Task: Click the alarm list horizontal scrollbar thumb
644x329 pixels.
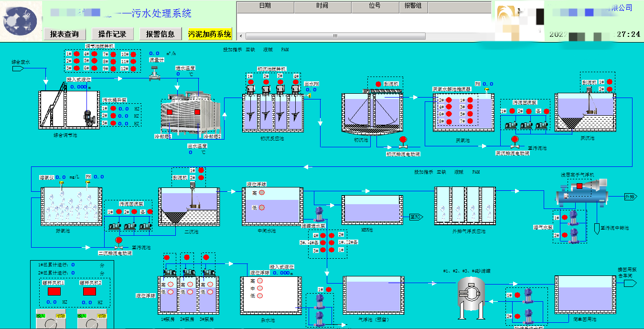Action: click(x=335, y=36)
